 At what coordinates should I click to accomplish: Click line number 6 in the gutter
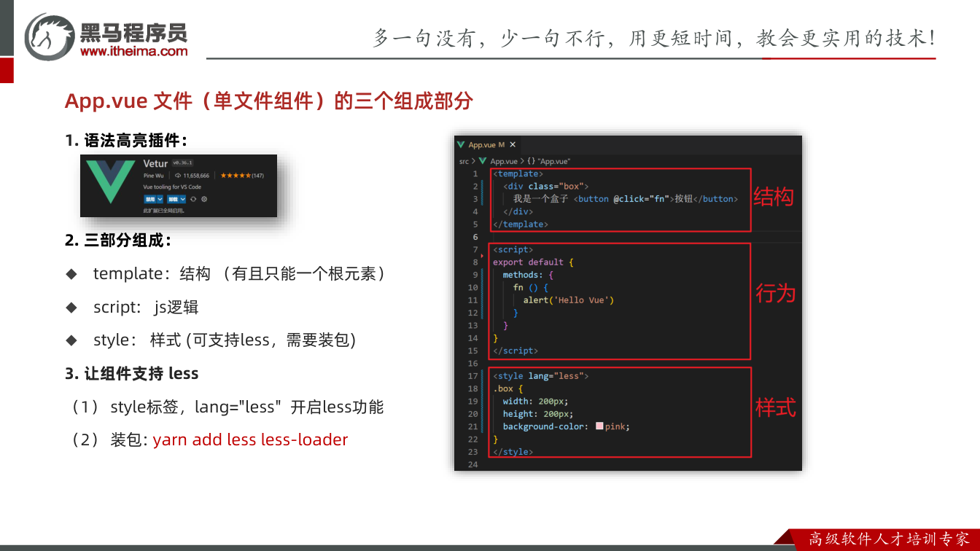pyautogui.click(x=475, y=237)
